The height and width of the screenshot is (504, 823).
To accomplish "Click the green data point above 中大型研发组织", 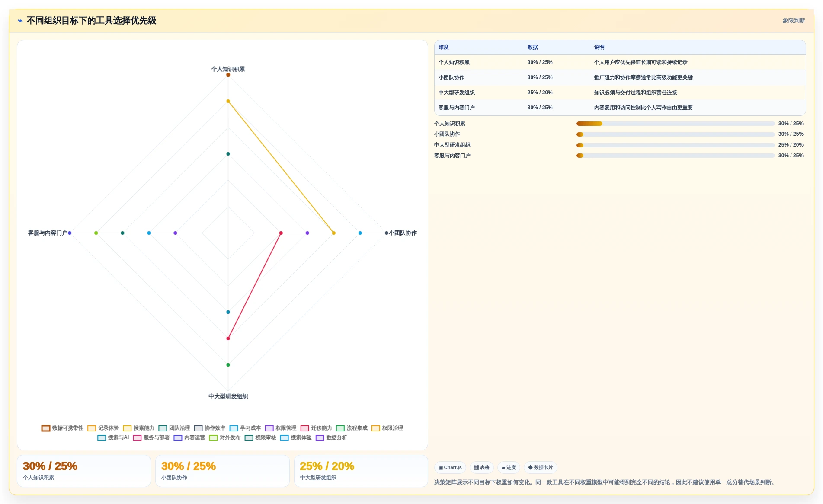I will coord(228,365).
